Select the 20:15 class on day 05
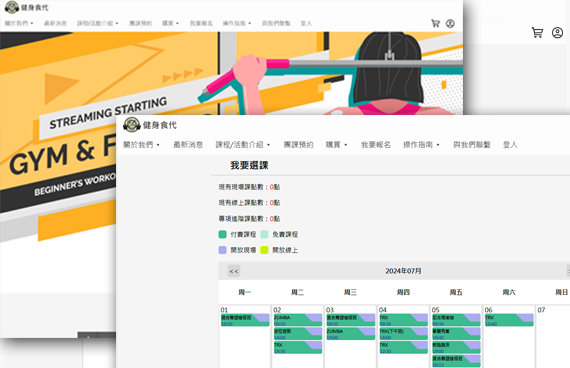 point(456,361)
